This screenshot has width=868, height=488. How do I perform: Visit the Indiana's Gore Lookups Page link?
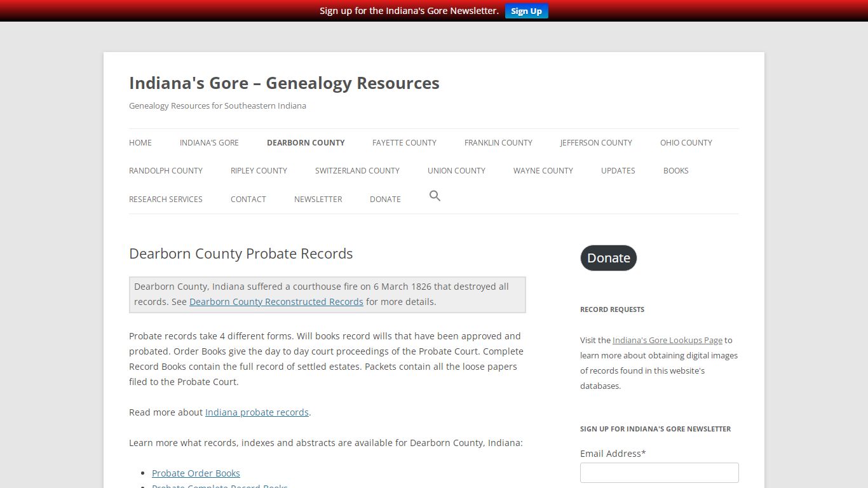click(667, 340)
